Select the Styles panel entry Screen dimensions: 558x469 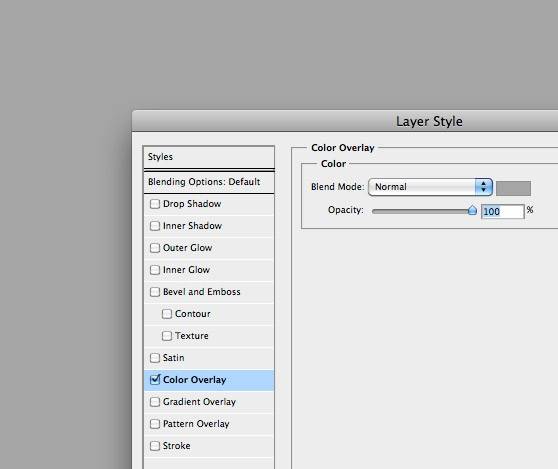[x=209, y=157]
